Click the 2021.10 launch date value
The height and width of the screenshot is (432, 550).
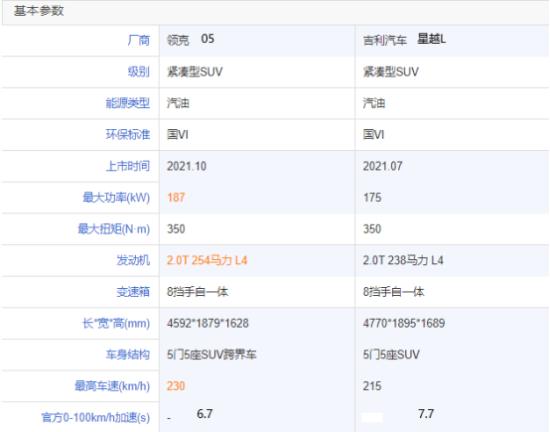point(187,166)
